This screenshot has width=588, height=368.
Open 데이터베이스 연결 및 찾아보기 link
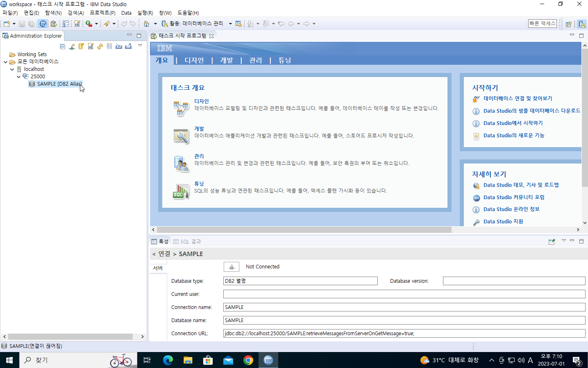[x=518, y=98]
